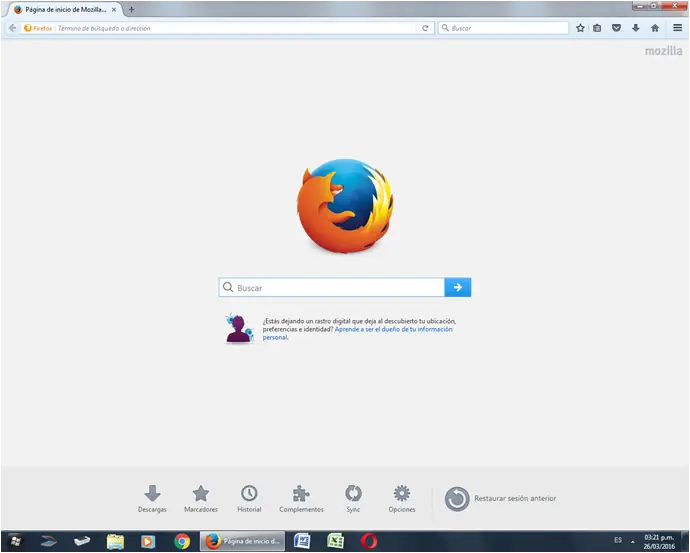Open the hamburger menu

[x=678, y=28]
